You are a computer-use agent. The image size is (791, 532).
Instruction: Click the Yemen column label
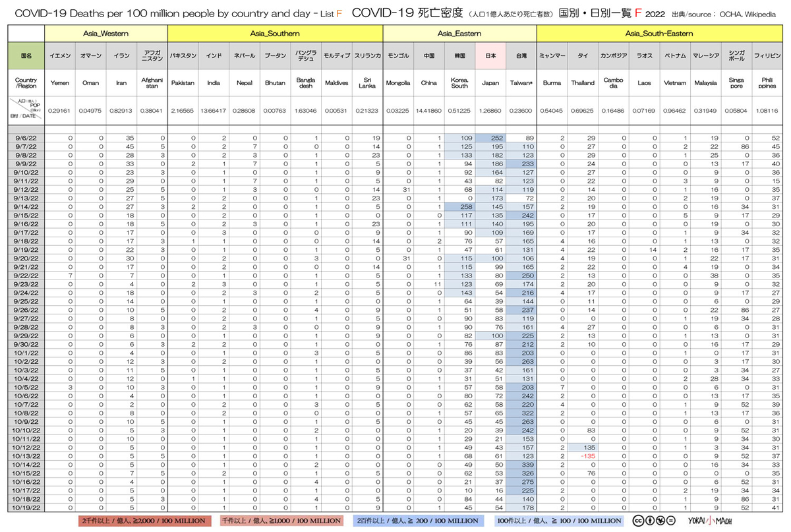(x=60, y=84)
